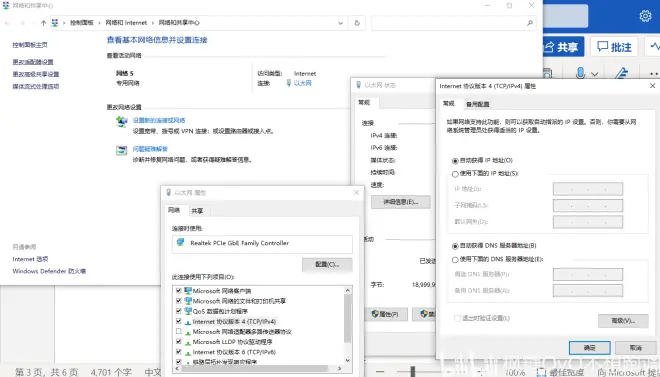Switch to 备用配置 tab in IPv4 properties
660x377 pixels.
tap(478, 104)
